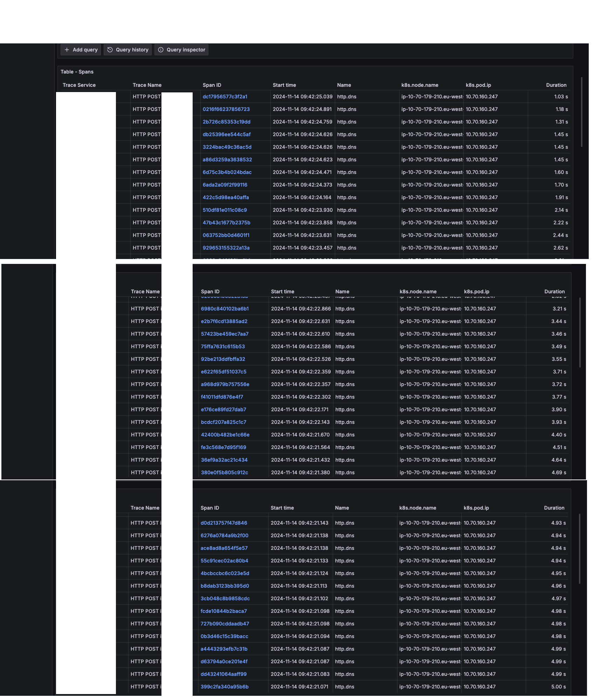Open span 6d75c3b4b024bdac
This screenshot has height=700, width=594.
pos(227,172)
